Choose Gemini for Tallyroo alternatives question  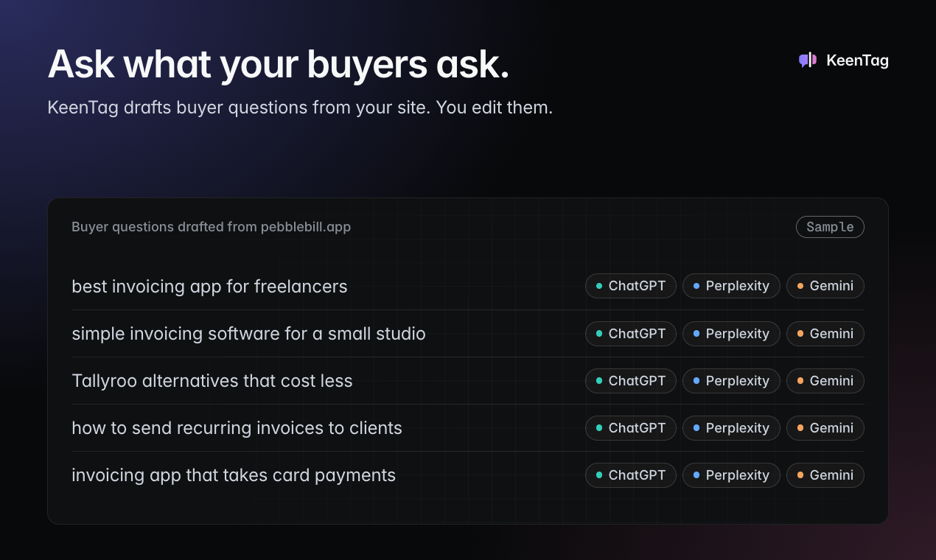(x=825, y=380)
